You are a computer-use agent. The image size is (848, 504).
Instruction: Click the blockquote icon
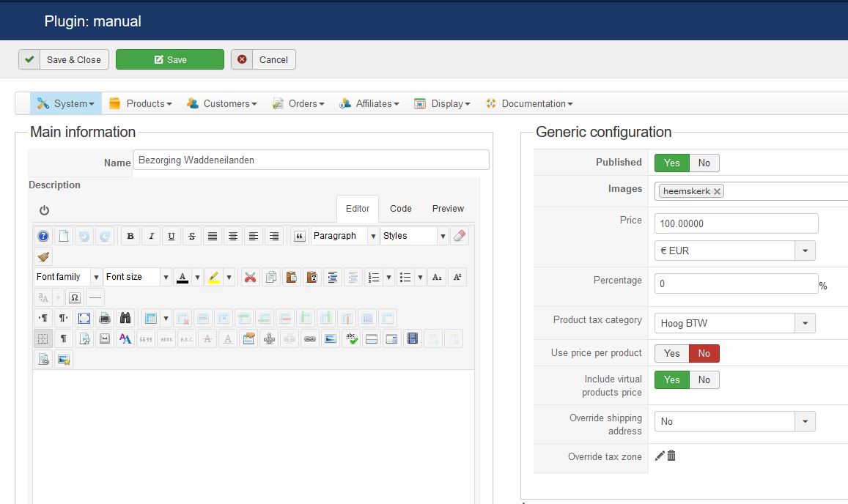coord(299,236)
